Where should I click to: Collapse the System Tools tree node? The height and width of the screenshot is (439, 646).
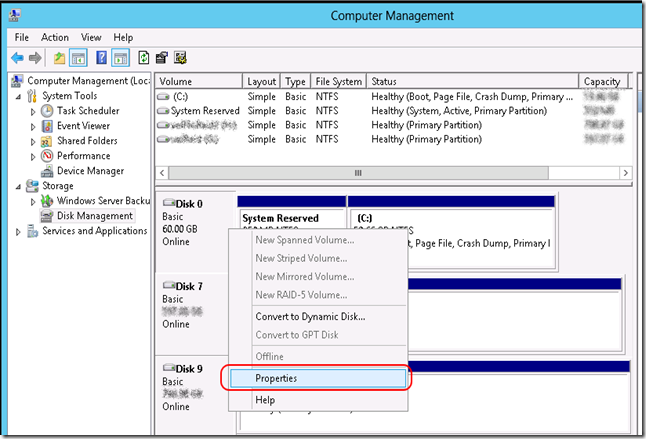[18, 97]
